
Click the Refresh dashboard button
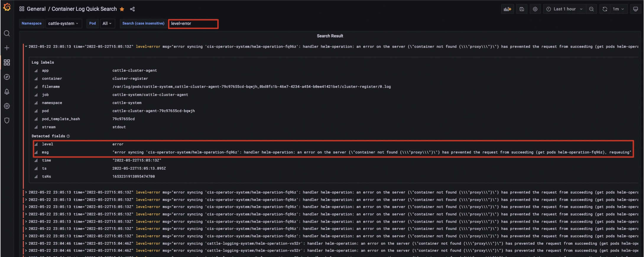tap(605, 9)
